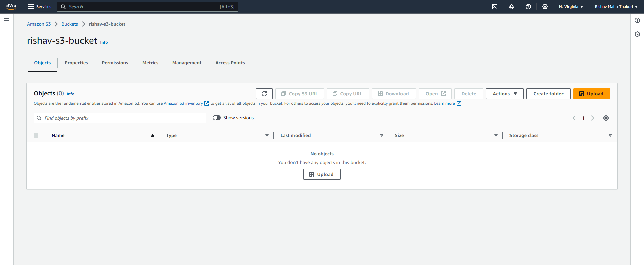
Task: Click external link icon after Learn more
Action: (x=459, y=103)
